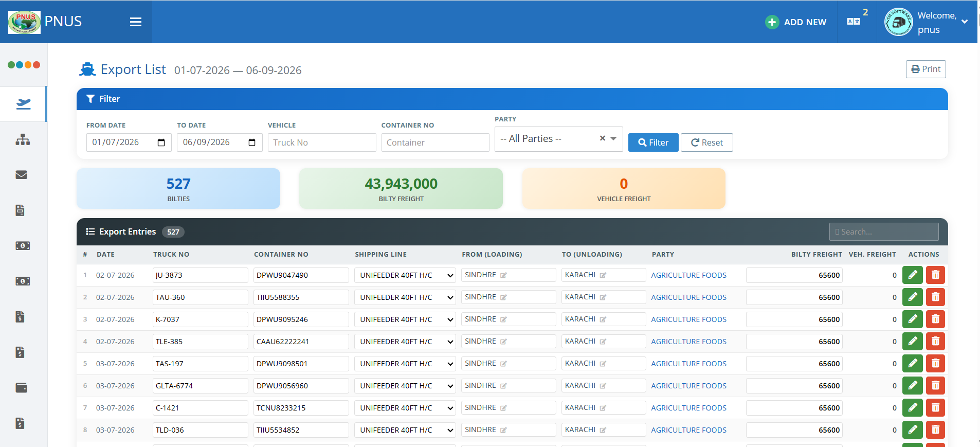Open shipping line dropdown for JU-3873

[x=405, y=275]
